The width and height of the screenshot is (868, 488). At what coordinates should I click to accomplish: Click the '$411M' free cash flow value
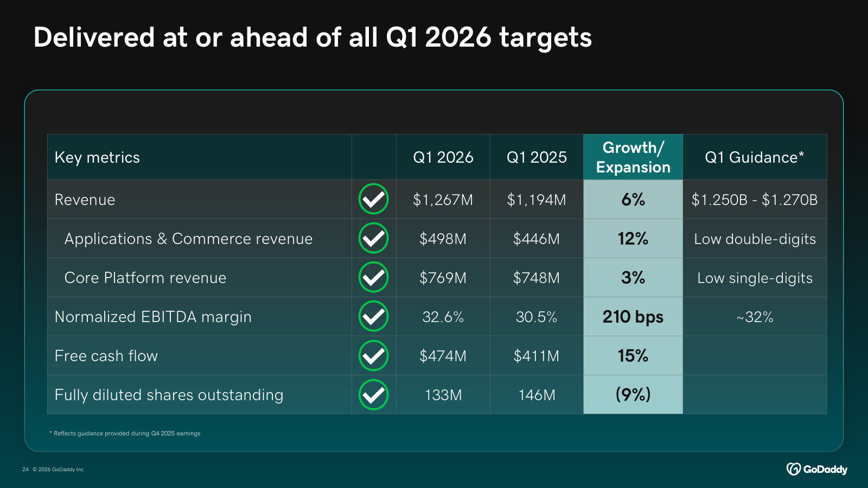[537, 356]
